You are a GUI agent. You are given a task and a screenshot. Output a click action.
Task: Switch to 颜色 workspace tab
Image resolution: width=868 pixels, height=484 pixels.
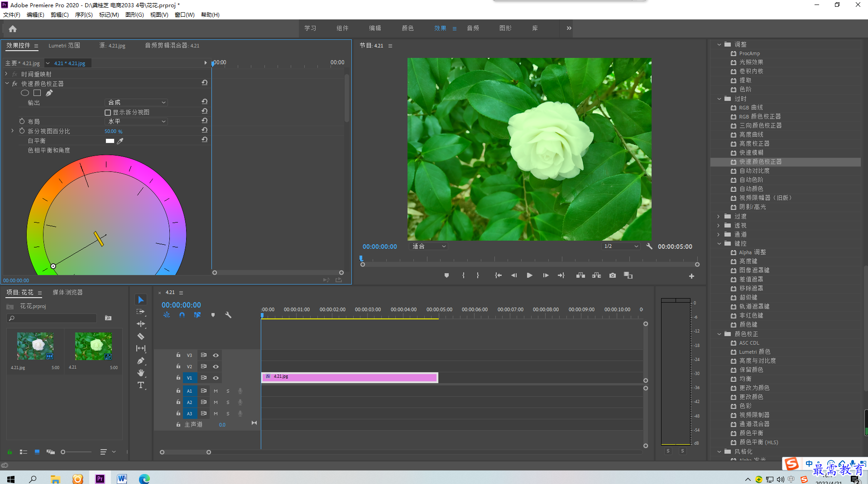pyautogui.click(x=408, y=28)
